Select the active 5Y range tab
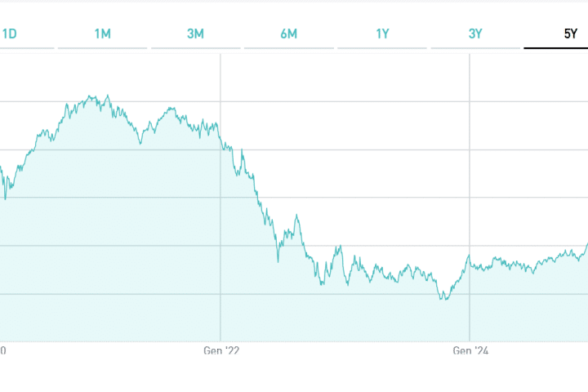The image size is (588, 392). [569, 33]
